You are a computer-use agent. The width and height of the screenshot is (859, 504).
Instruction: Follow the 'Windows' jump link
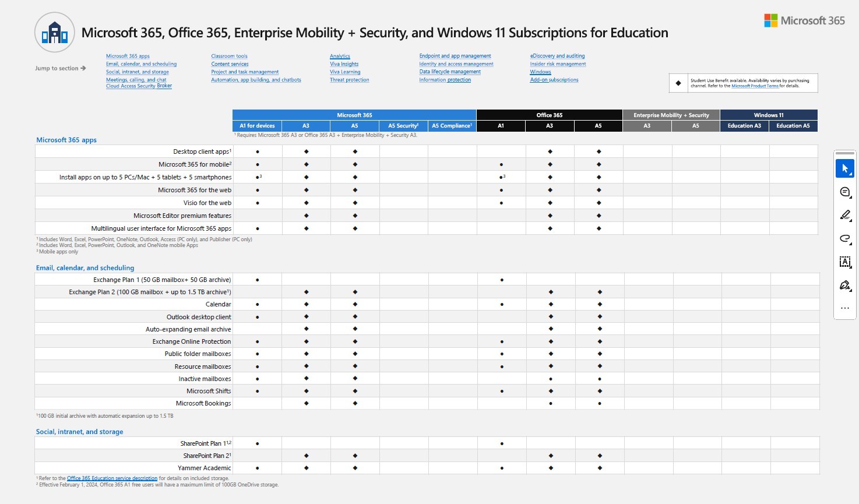(540, 72)
